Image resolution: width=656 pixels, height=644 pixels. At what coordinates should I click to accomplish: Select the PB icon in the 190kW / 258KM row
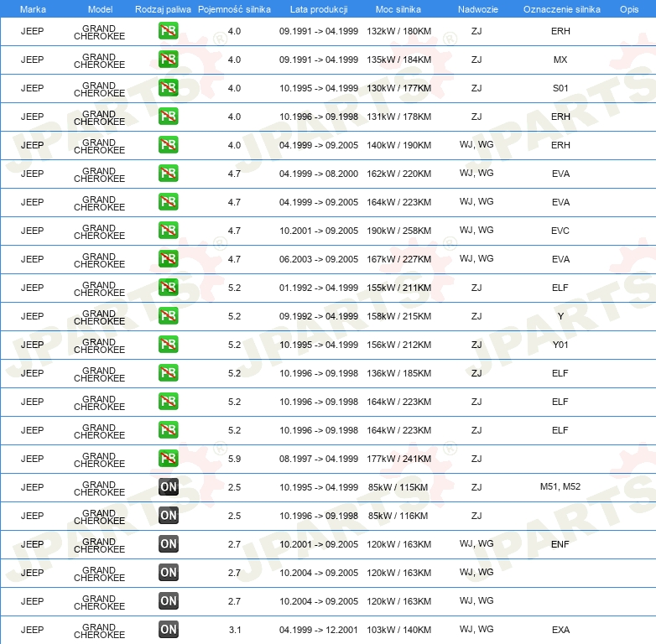[168, 231]
